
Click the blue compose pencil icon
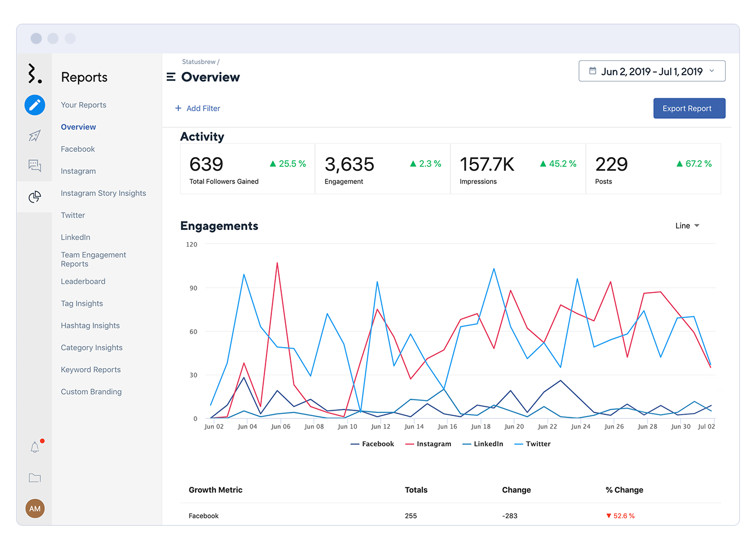coord(35,105)
